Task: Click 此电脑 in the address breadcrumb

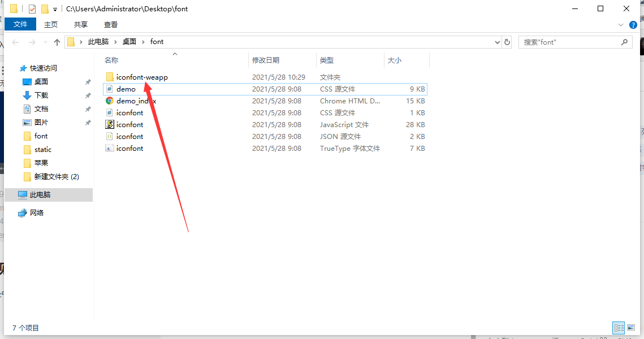Action: (98, 41)
